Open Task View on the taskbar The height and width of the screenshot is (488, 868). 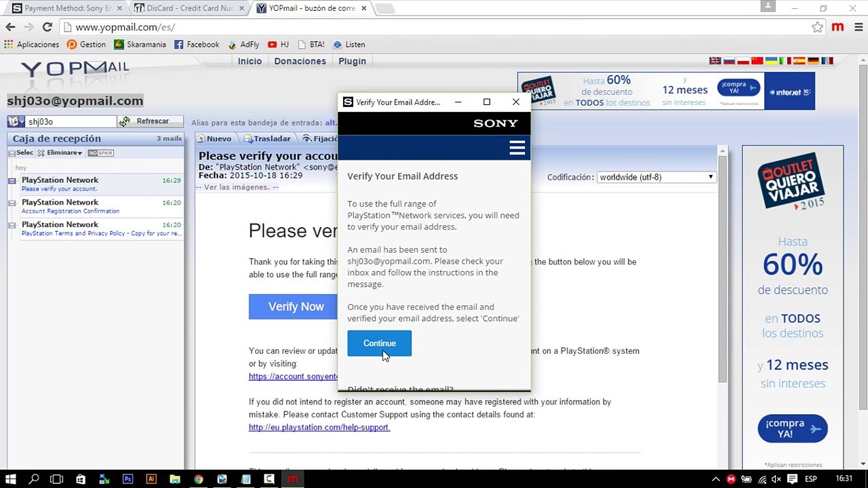coord(57,479)
